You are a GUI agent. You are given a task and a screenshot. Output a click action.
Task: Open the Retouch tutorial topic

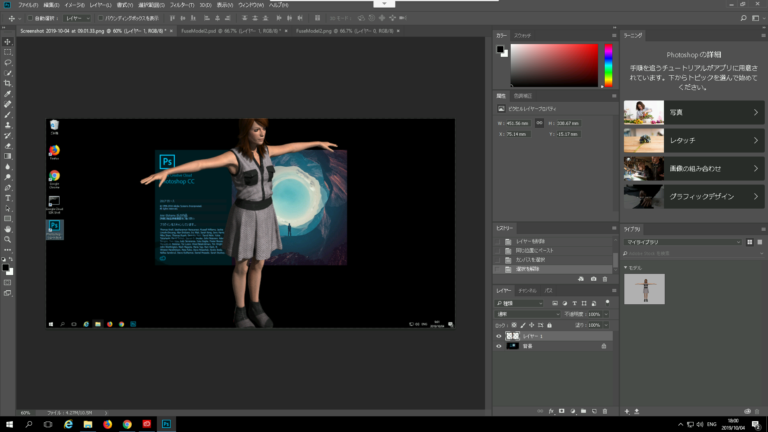(694, 141)
